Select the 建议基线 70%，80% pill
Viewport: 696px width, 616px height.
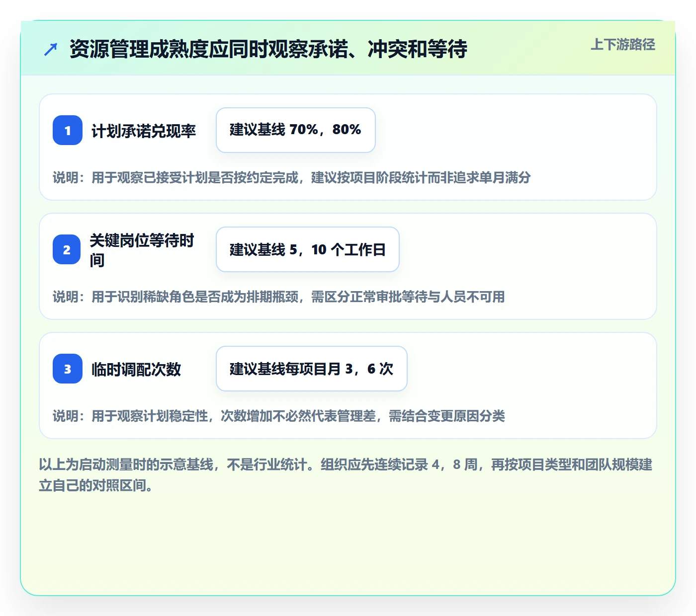click(296, 130)
